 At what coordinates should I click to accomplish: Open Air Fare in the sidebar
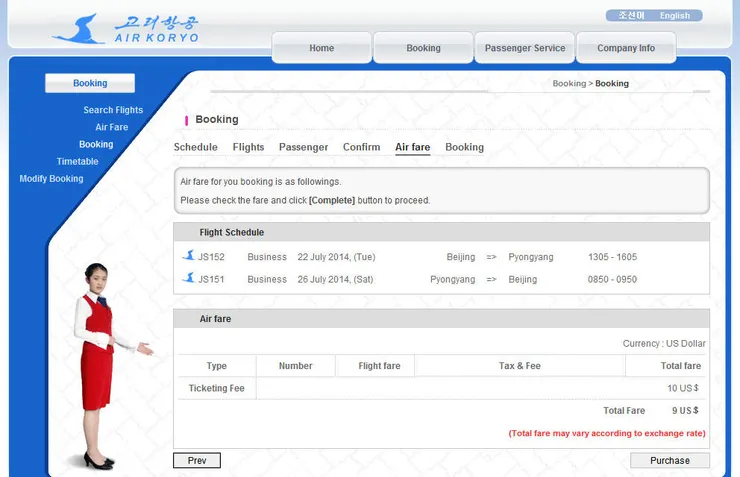(x=112, y=127)
